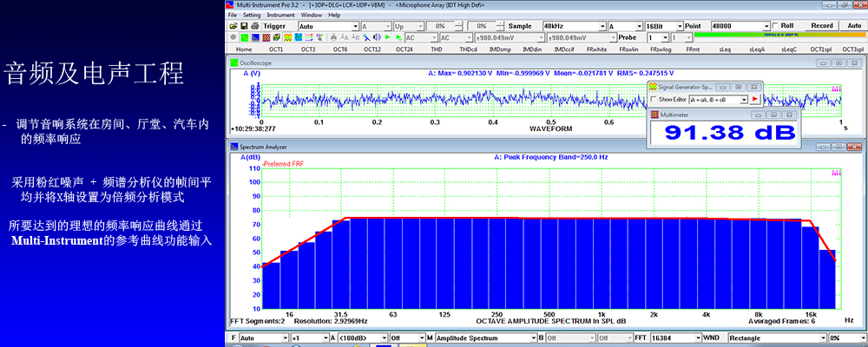Open the <100dB> amplitude range dropdown
868x347 pixels.
[363, 338]
